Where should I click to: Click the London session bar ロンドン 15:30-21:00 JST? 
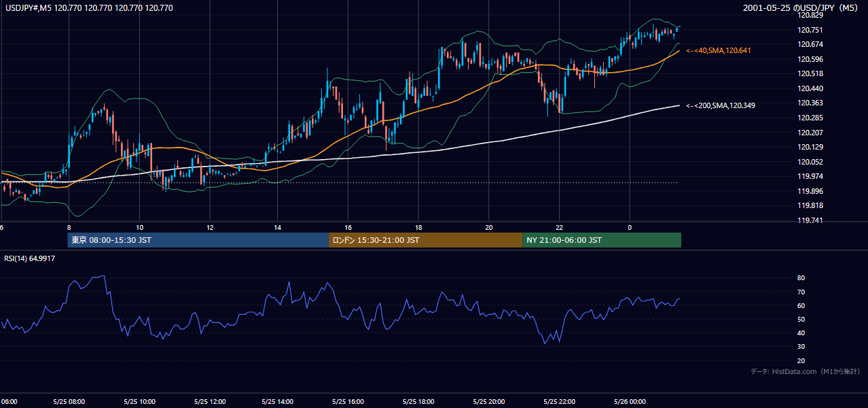[426, 240]
